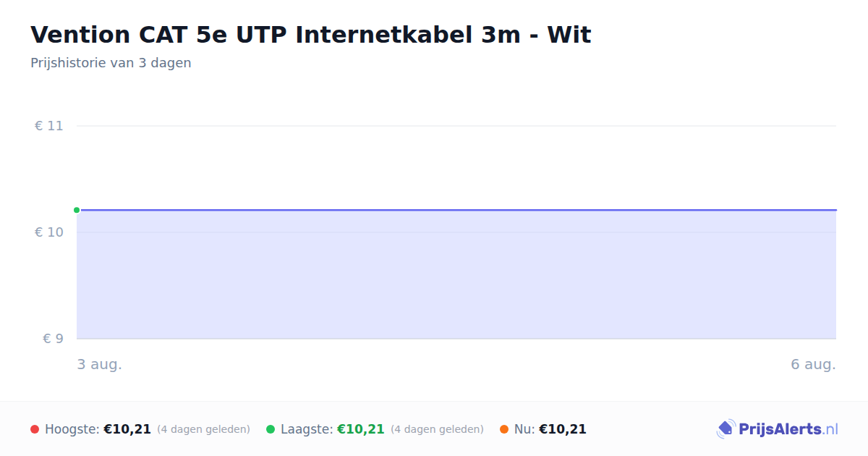The width and height of the screenshot is (868, 456).
Task: Click the orange Nu indicator dot
Action: 504,429
